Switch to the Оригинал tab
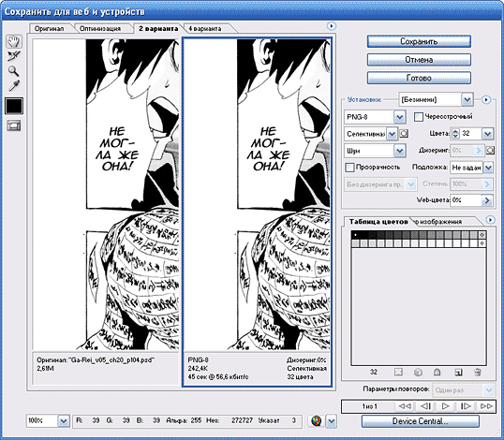 49,29
